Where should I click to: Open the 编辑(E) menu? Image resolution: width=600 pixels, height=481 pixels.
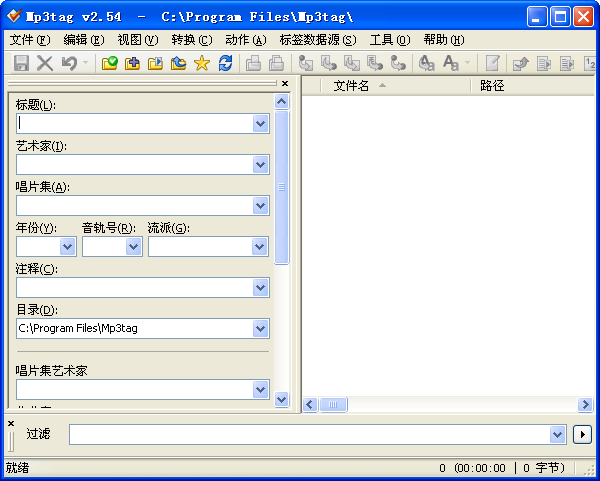click(x=84, y=40)
